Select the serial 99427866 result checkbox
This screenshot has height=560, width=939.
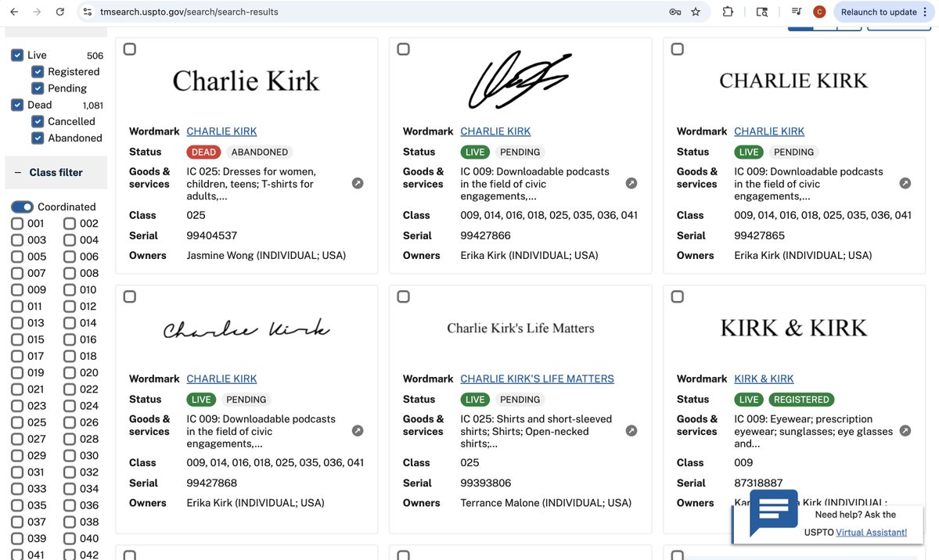point(404,49)
